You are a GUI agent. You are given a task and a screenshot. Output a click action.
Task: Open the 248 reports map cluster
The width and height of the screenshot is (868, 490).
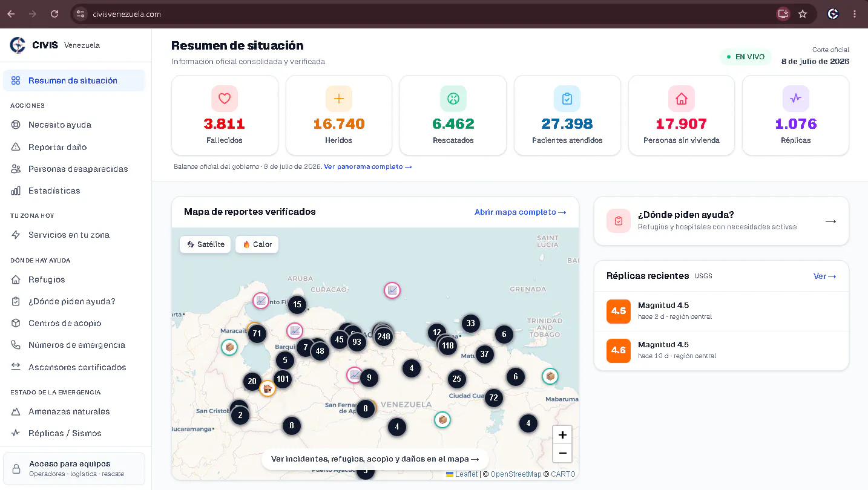pyautogui.click(x=383, y=336)
